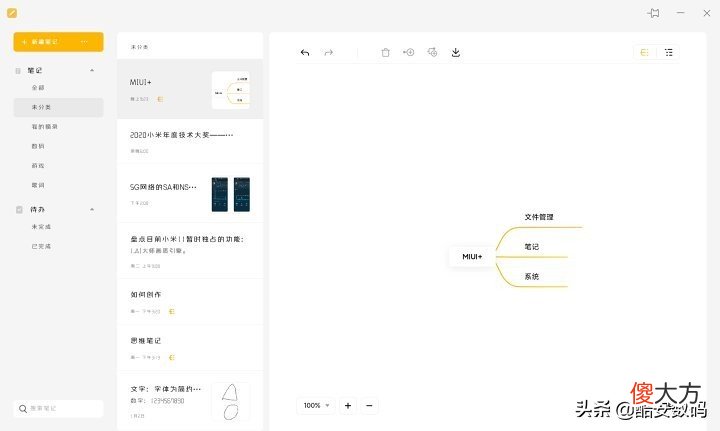Open the MIUI+ note in the list
Image resolution: width=720 pixels, height=431 pixels.
190,89
